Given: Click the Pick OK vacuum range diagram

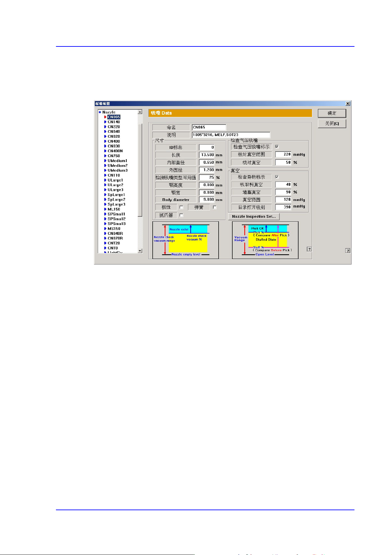Looking at the screenshot, I should [265, 240].
